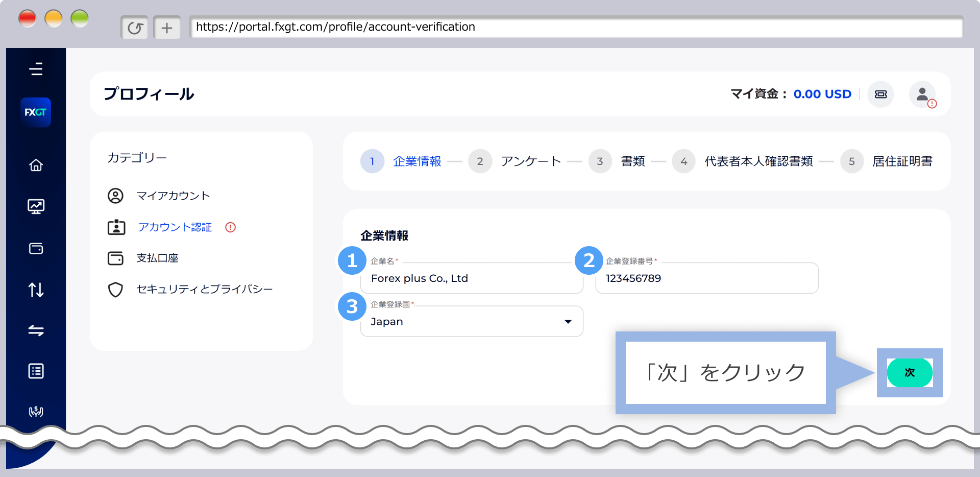Switch to step 2 アンケート
The height and width of the screenshot is (477, 980).
pos(530,161)
